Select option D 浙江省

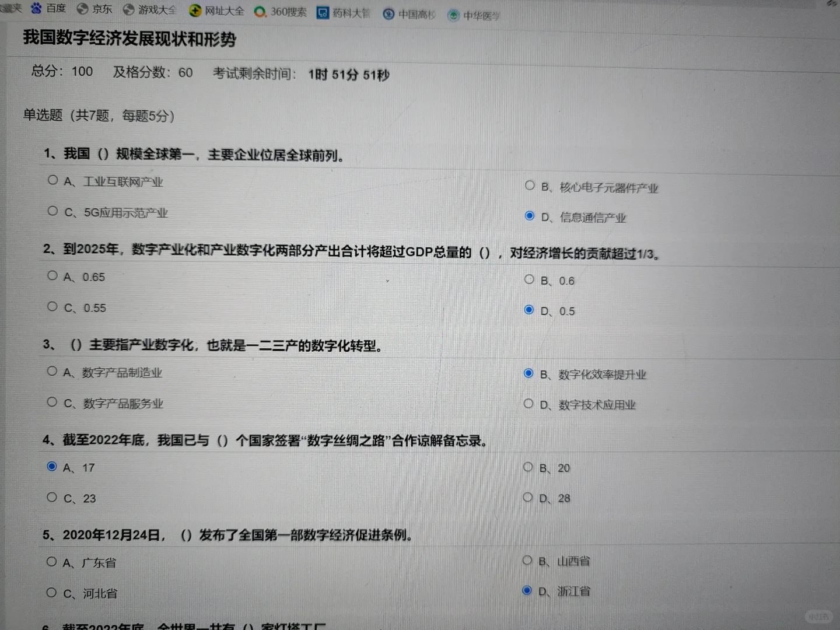[527, 590]
